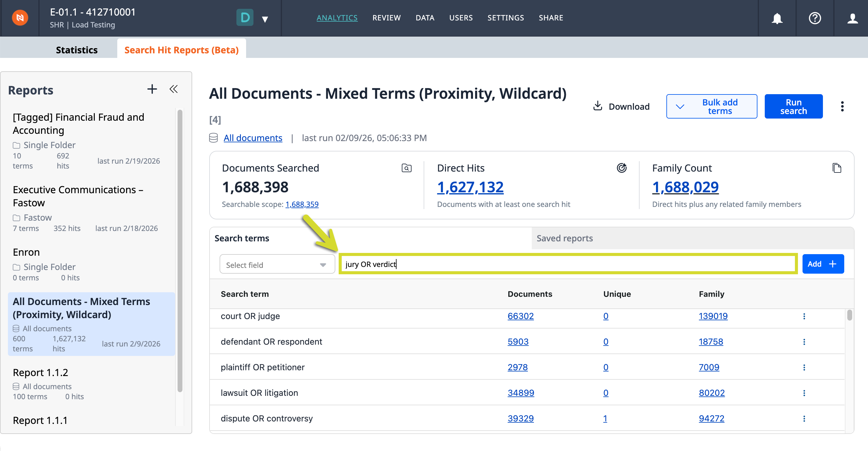The image size is (868, 451).
Task: Click the Family Count copy icon
Action: click(837, 168)
